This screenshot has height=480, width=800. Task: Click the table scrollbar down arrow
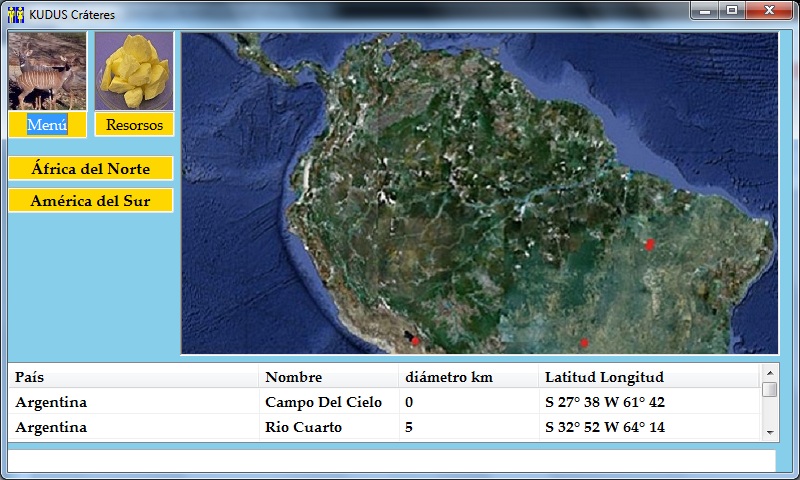click(x=769, y=432)
